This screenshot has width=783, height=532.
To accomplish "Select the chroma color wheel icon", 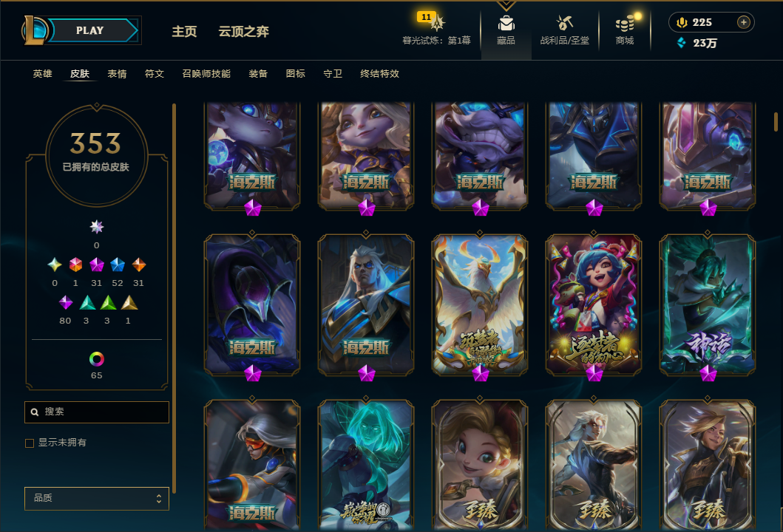I will pyautogui.click(x=96, y=359).
